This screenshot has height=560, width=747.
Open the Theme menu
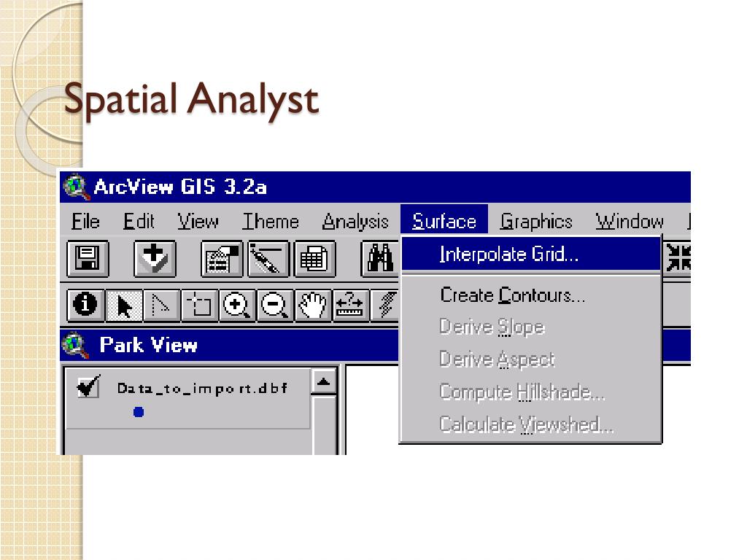click(270, 222)
